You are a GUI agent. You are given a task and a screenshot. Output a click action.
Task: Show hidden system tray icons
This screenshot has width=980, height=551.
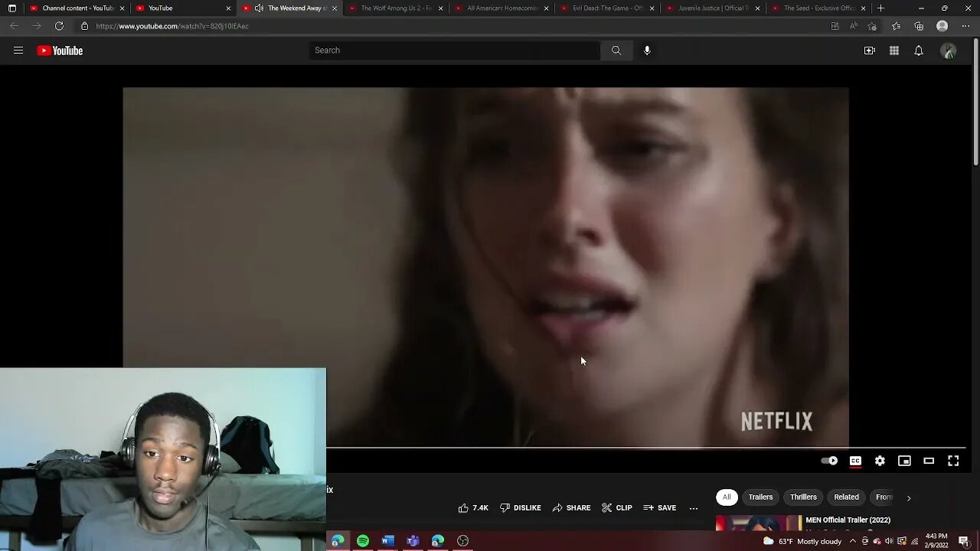pyautogui.click(x=852, y=541)
